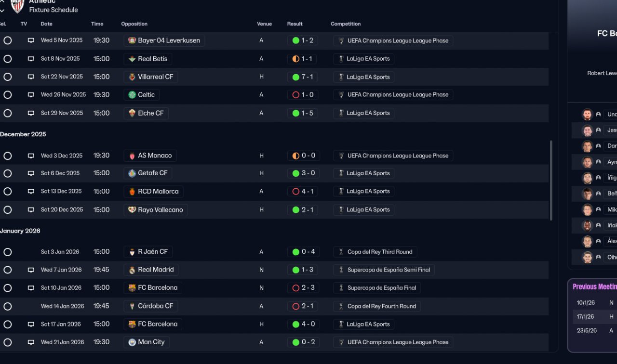Screen dimensions: 617x364
Task: Click the green win indicator for Villarreal result
Action: (295, 77)
